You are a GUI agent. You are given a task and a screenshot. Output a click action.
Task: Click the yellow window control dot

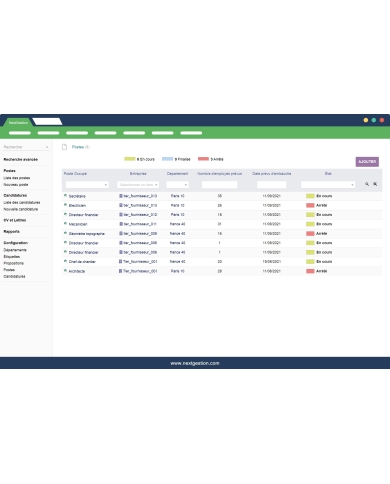point(366,120)
